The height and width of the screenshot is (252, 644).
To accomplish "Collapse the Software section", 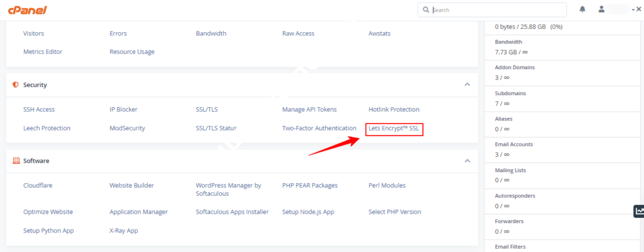I will [x=467, y=161].
